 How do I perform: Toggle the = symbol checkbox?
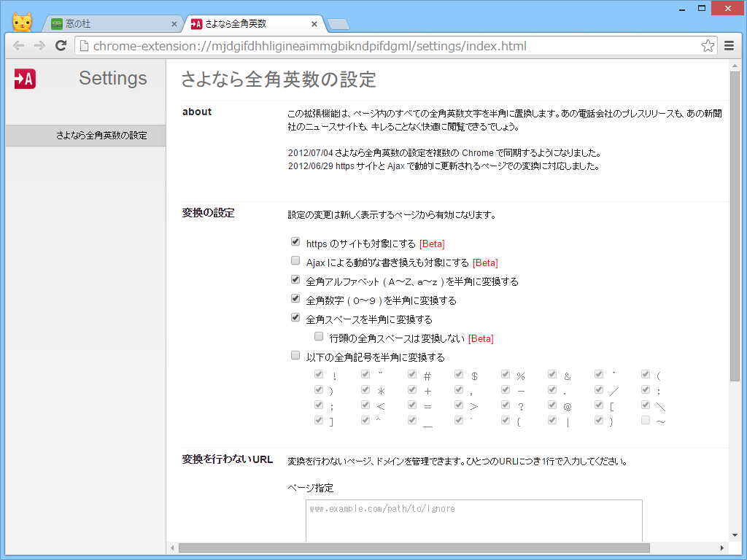(x=412, y=405)
